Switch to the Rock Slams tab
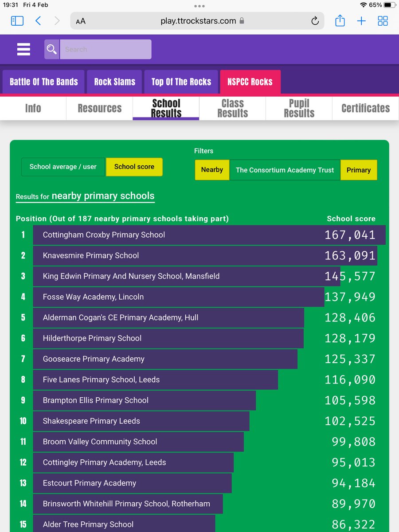This screenshot has height=532, width=399. [114, 82]
